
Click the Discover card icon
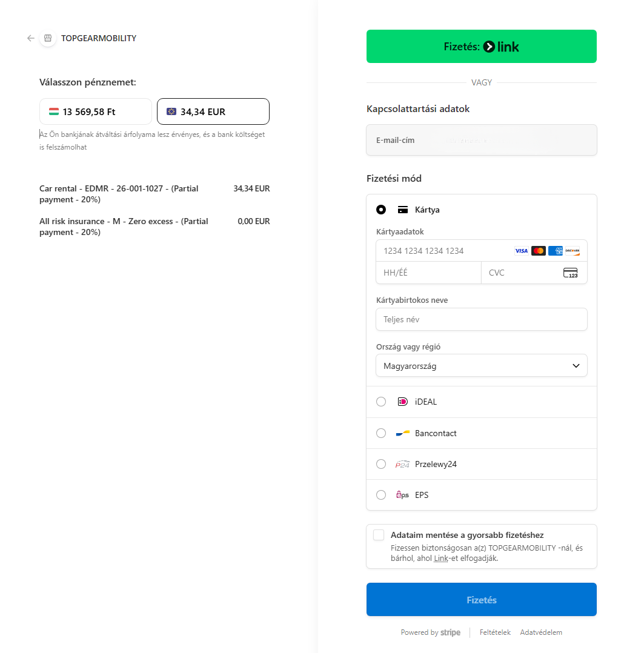pyautogui.click(x=572, y=250)
